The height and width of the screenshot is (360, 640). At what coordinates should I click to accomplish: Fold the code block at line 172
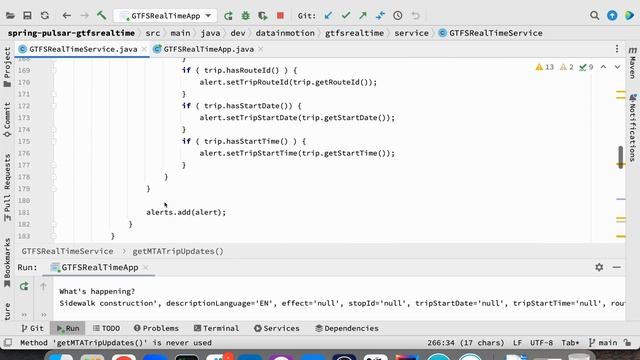53,106
